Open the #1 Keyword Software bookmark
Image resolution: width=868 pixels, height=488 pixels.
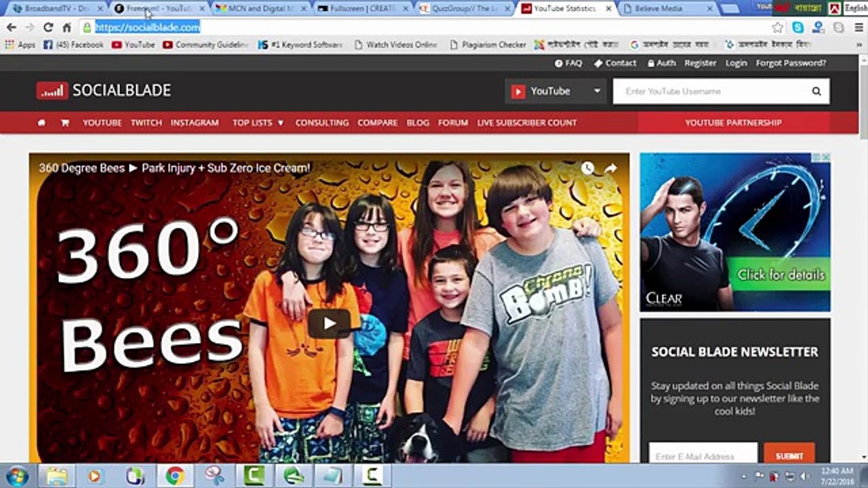(x=300, y=45)
